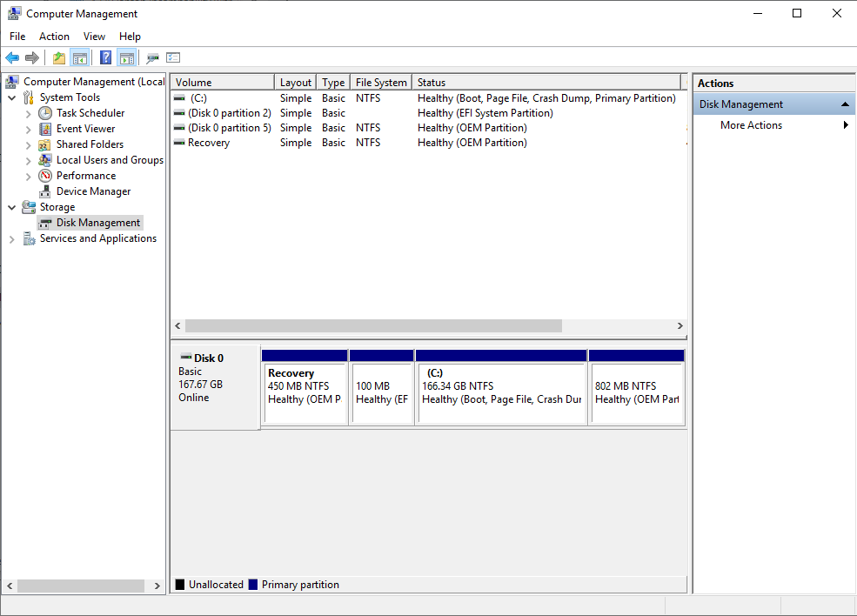Select the (C:) 166.34 GB partition block
This screenshot has height=616, width=857.
[500, 393]
